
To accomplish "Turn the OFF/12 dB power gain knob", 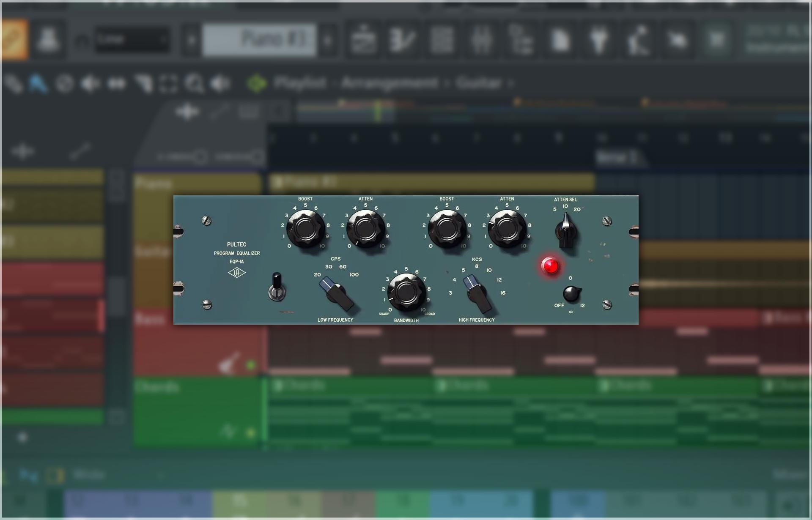I will [x=571, y=294].
